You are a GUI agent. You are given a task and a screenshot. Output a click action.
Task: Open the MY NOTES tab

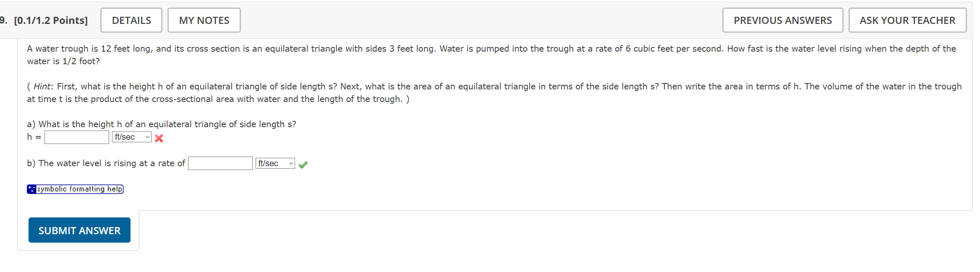(x=204, y=20)
